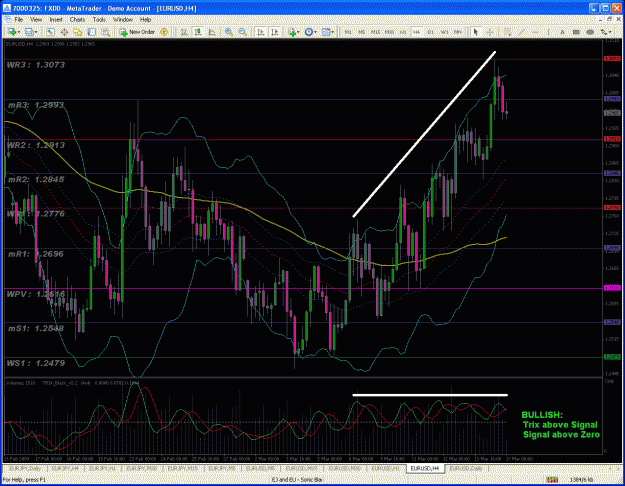Viewport: 625px width, 486px height.
Task: Select the 'WS1: 1.2479' chart label
Action: (35, 363)
